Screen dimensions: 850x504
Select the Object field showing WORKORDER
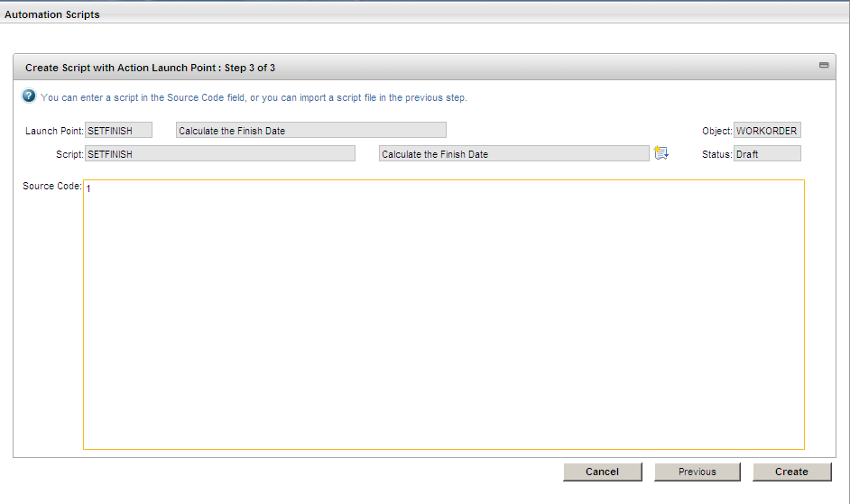[x=767, y=131]
